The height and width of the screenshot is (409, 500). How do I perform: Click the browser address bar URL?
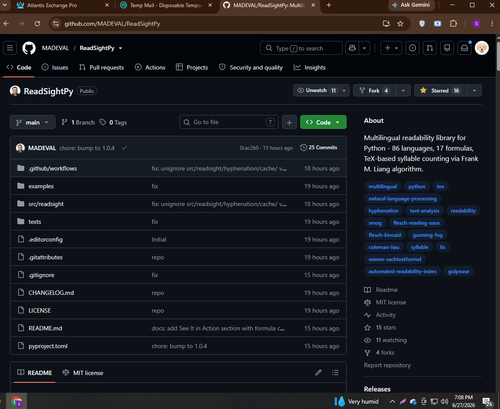112,24
